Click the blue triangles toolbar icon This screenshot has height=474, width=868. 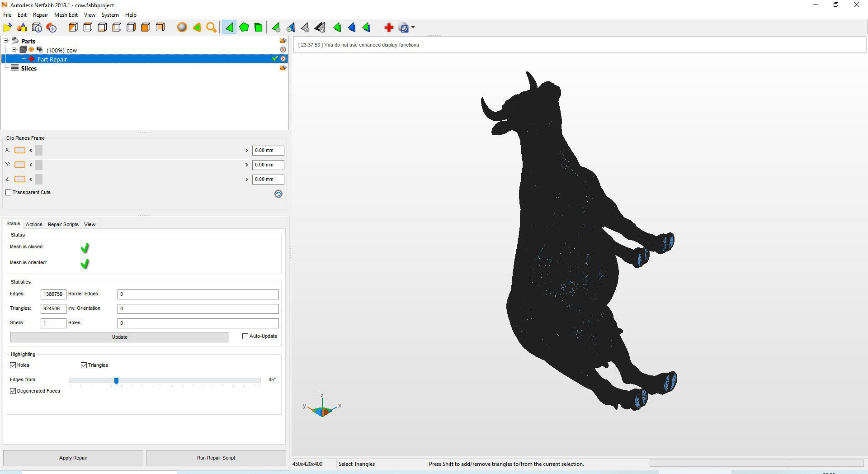pyautogui.click(x=352, y=28)
